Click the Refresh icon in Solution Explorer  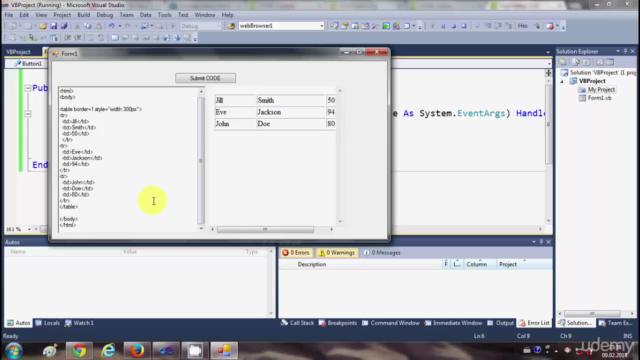pyautogui.click(x=587, y=62)
